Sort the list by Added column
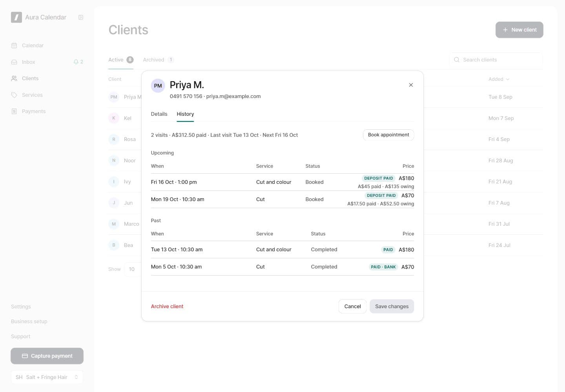 pyautogui.click(x=499, y=79)
